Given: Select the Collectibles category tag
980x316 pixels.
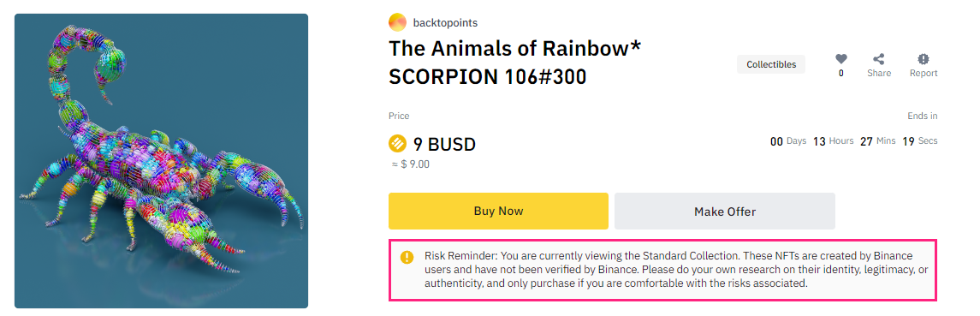Looking at the screenshot, I should (771, 64).
